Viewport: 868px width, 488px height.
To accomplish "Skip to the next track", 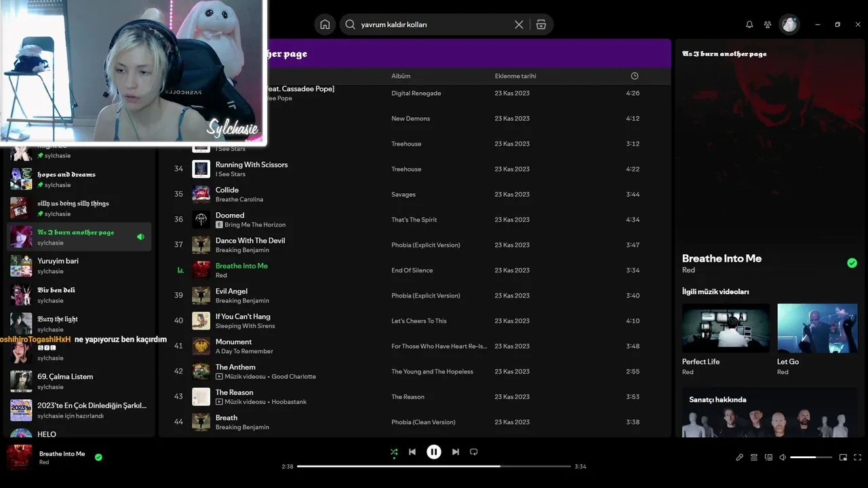I will click(x=456, y=452).
